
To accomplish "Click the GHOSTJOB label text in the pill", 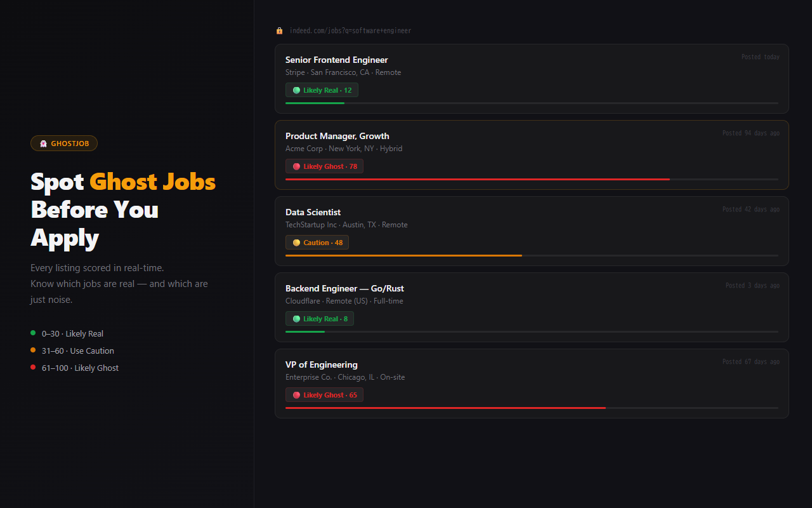I will (70, 144).
